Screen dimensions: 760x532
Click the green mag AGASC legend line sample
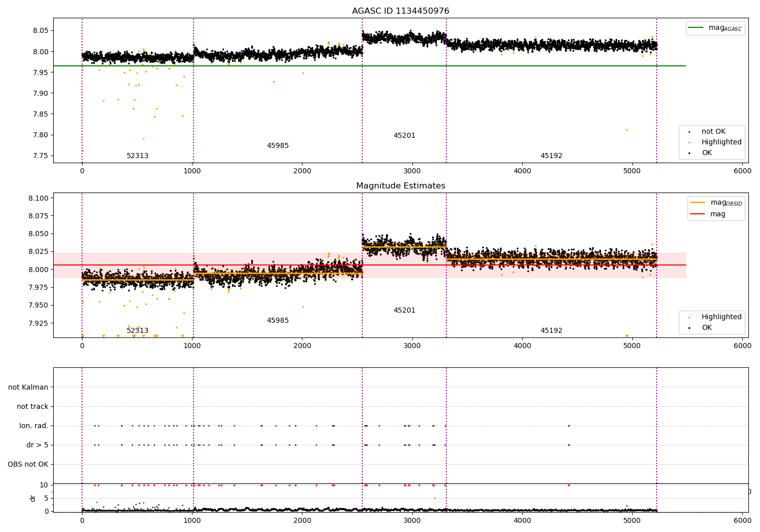(697, 28)
